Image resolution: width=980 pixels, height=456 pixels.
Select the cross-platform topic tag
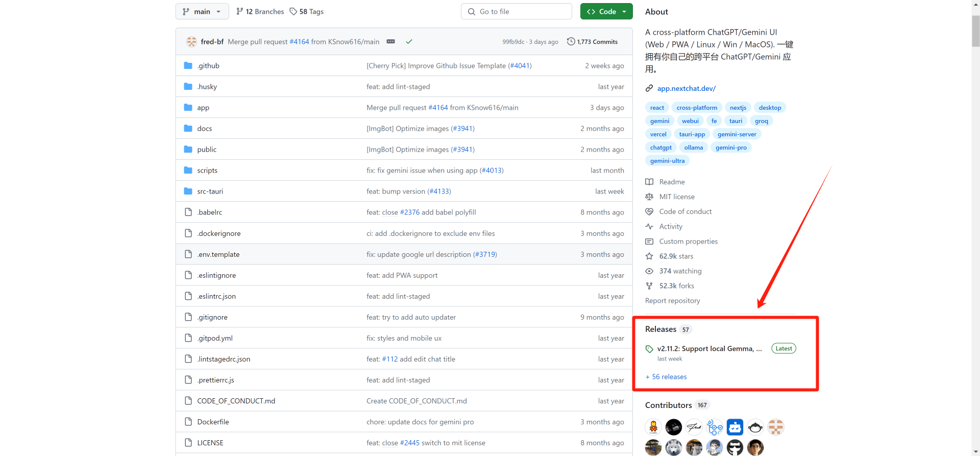[x=697, y=108]
